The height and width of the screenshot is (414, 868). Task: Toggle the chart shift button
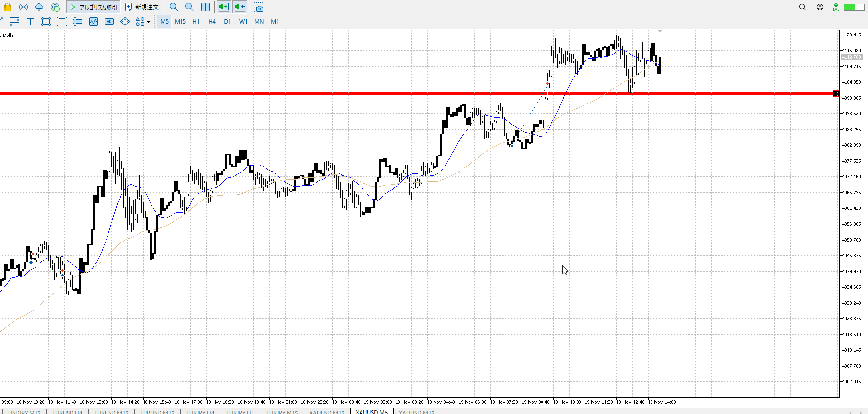coord(240,7)
